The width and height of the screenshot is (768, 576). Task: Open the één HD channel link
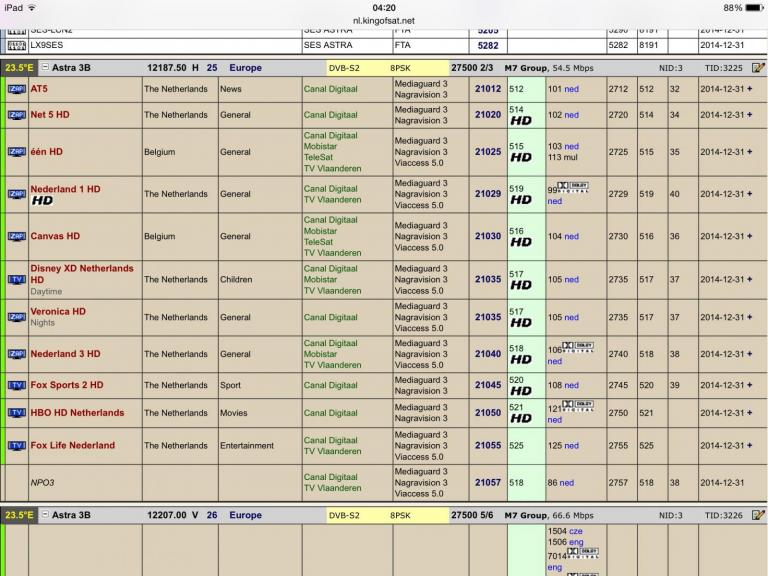[47, 152]
